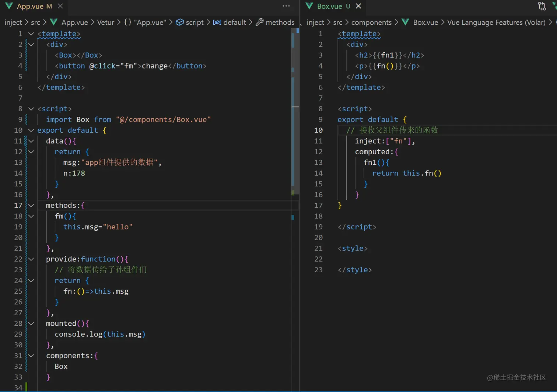This screenshot has height=392, width=557.
Task: Click the open changes icon at top right
Action: (542, 6)
